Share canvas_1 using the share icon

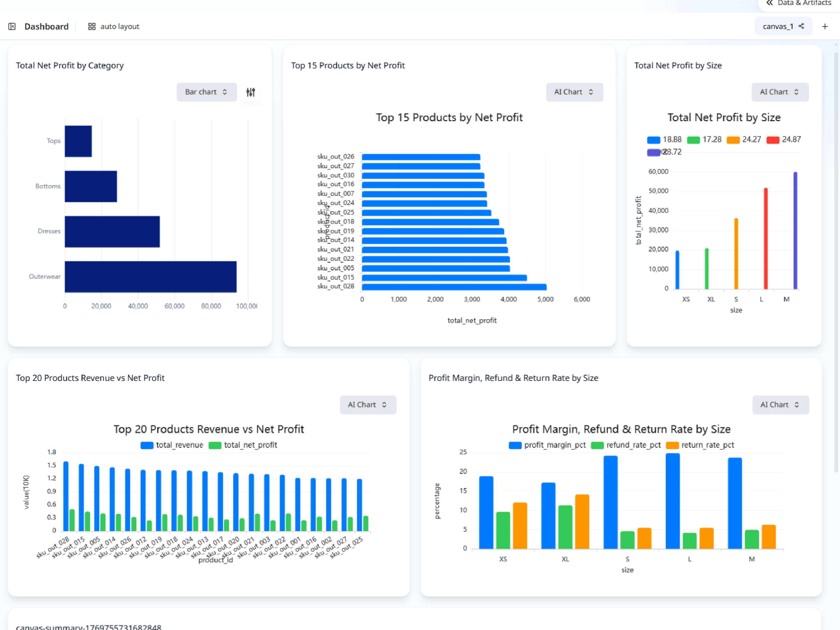[802, 26]
